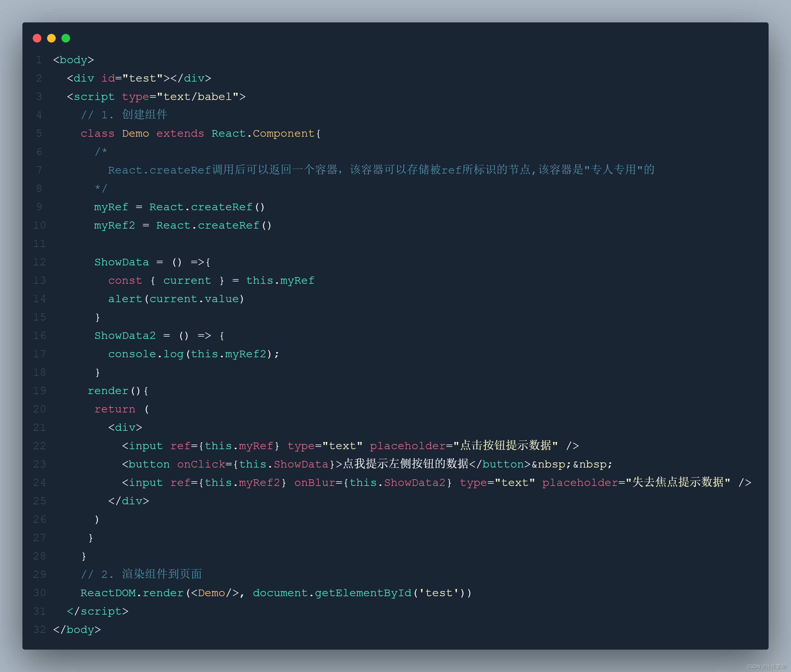The width and height of the screenshot is (791, 672).
Task: Click "&nbsp;&nbsp;" on line 23
Action: [x=572, y=464]
